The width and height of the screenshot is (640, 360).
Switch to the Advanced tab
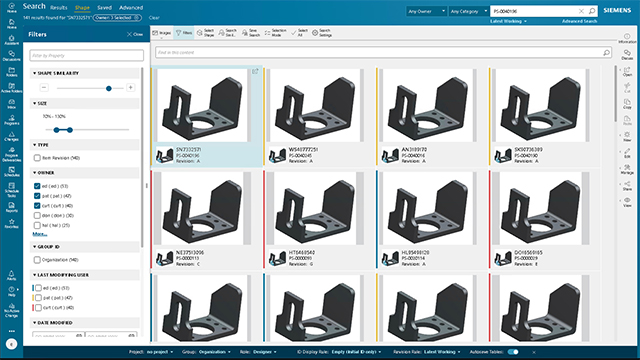pos(131,8)
